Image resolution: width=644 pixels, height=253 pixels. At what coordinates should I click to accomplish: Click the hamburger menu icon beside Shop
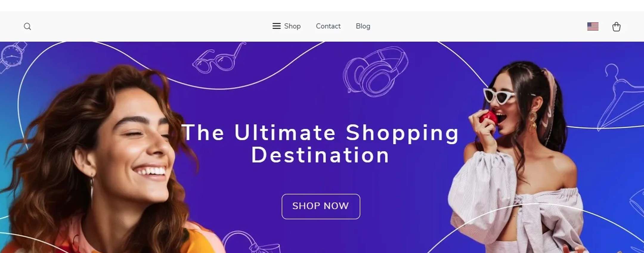coord(276,26)
